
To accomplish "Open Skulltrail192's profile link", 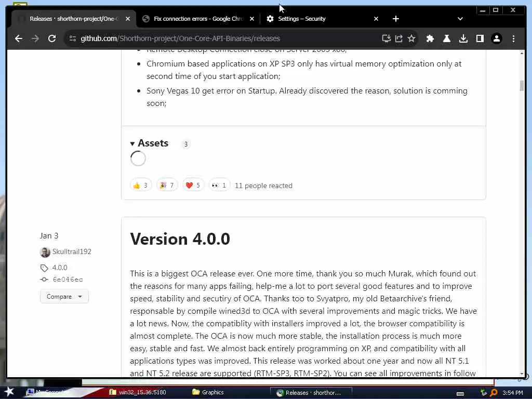I will click(x=72, y=251).
